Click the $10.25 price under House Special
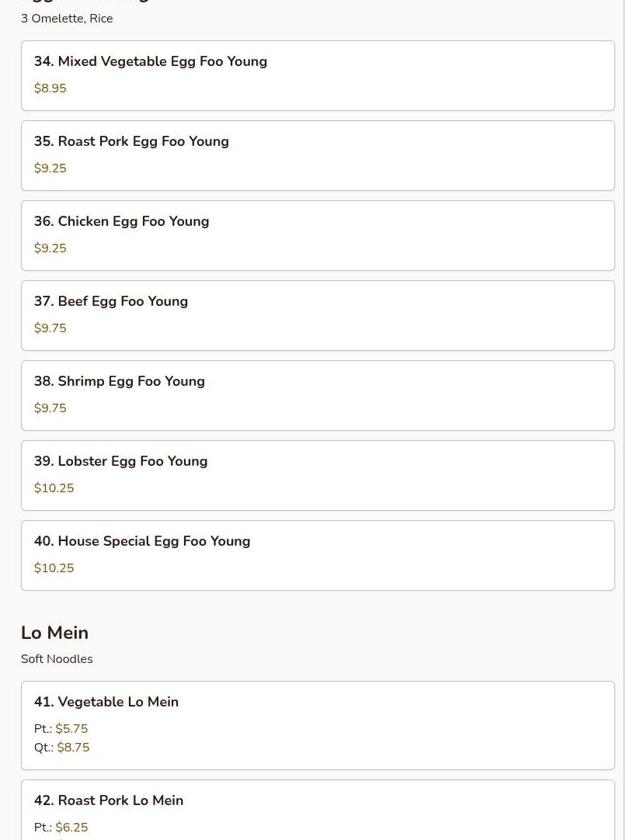Image resolution: width=640 pixels, height=840 pixels. coord(54,568)
